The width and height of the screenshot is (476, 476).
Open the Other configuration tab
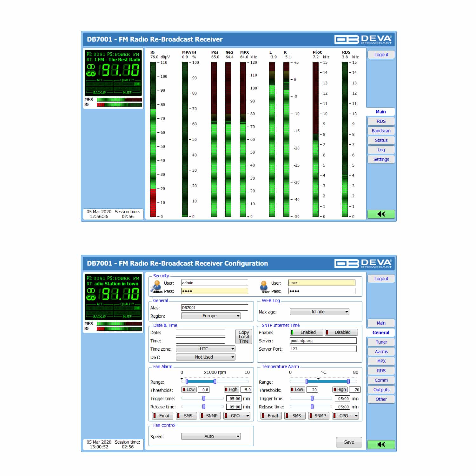[x=381, y=399]
